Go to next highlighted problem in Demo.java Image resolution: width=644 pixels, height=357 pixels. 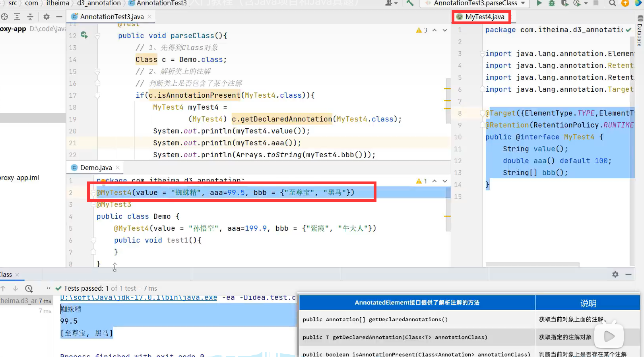[445, 181]
